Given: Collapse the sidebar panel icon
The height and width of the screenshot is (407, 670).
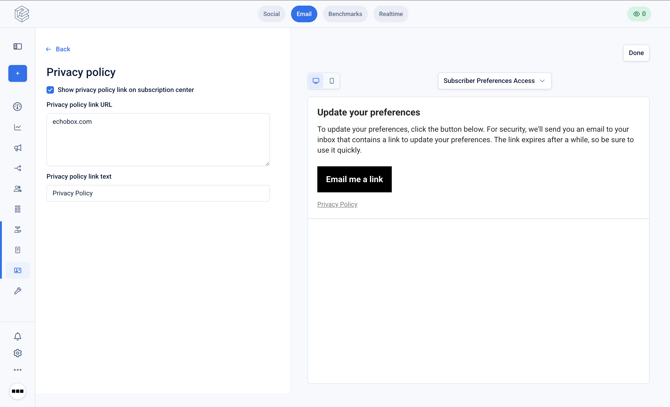Looking at the screenshot, I should 18,47.
